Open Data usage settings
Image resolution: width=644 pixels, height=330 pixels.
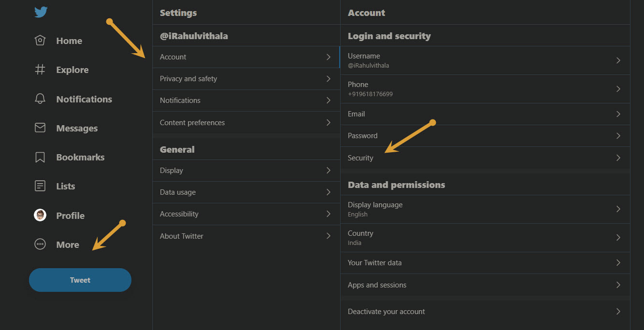[x=246, y=192]
